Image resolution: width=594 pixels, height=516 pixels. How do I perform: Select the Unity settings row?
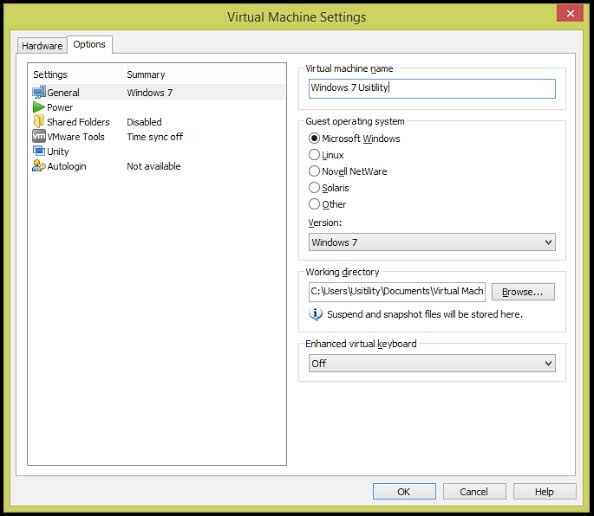[157, 152]
